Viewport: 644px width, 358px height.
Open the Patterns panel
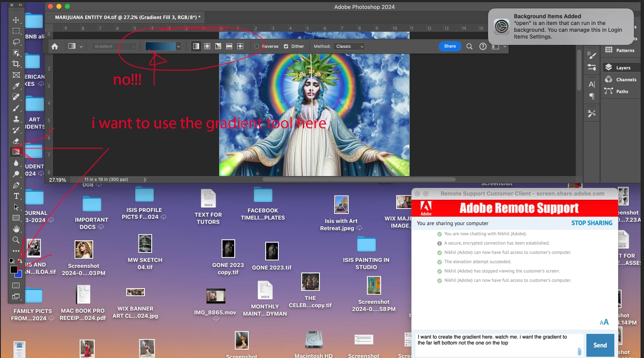tap(621, 50)
